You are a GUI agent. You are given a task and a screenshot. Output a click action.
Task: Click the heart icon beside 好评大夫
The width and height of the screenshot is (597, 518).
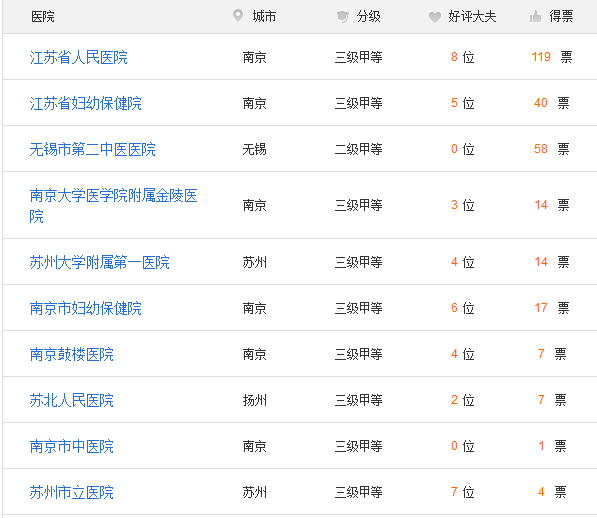click(434, 17)
